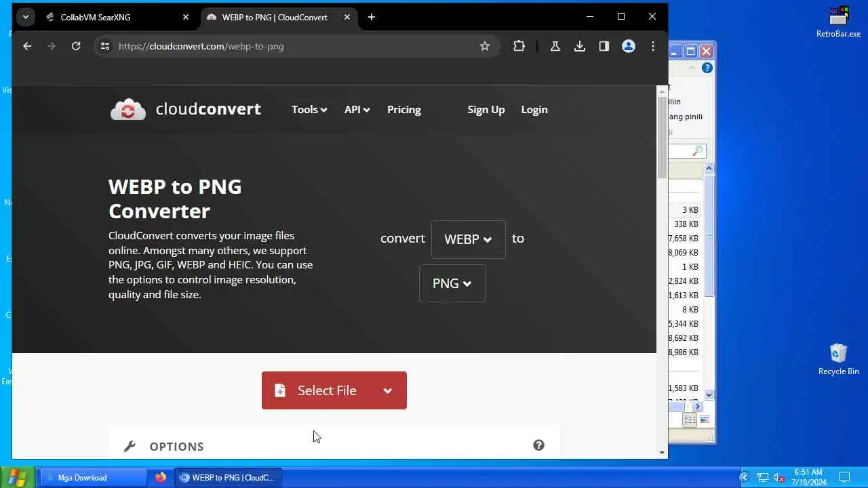Bookmark this page with the star icon
The width and height of the screenshot is (868, 488).
(484, 46)
